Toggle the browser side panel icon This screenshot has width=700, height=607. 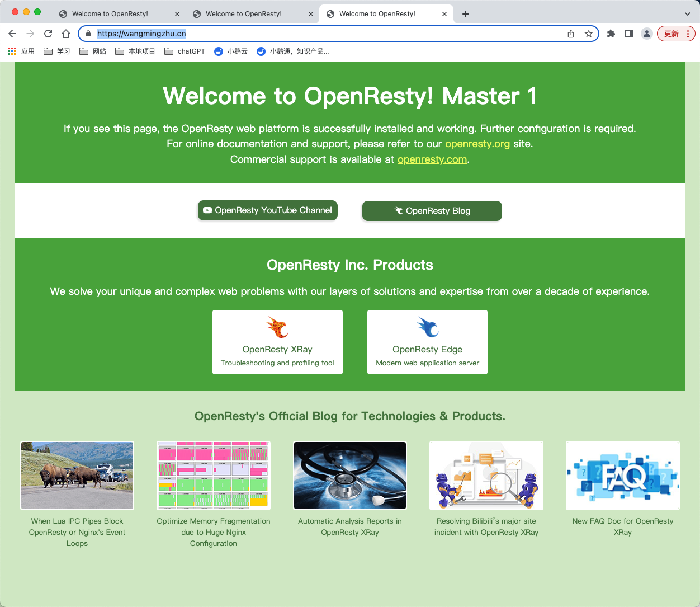(x=629, y=34)
